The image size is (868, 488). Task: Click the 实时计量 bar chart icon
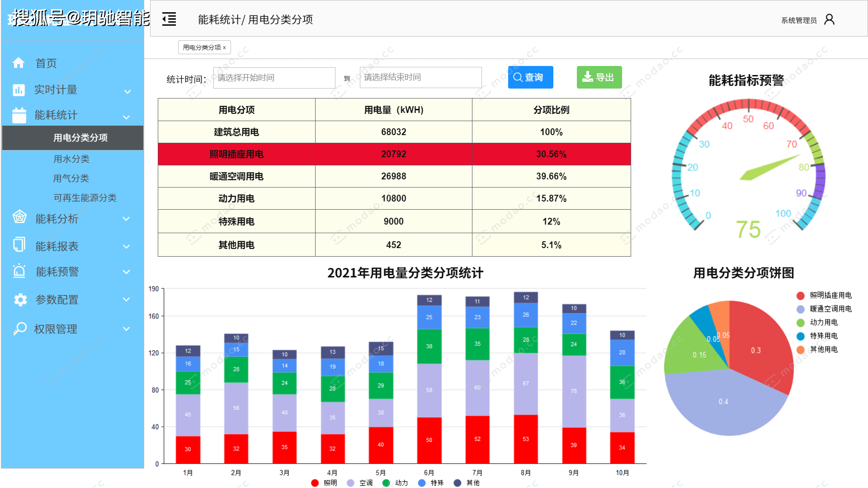click(x=18, y=90)
